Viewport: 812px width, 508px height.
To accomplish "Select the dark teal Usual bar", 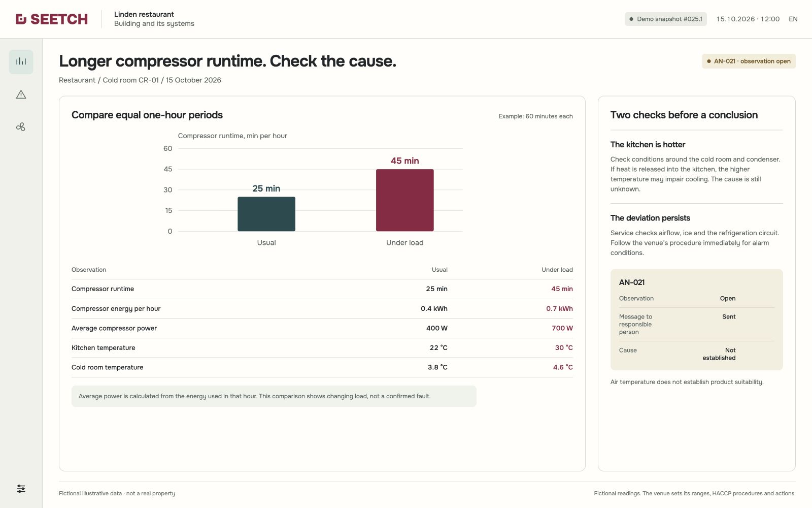I will 266,214.
